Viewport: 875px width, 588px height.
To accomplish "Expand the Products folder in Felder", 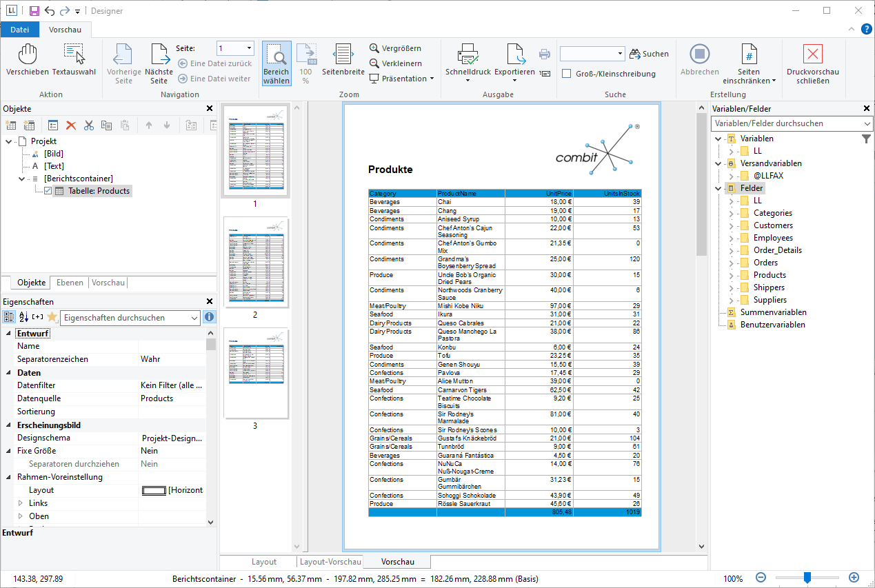I will (x=731, y=275).
